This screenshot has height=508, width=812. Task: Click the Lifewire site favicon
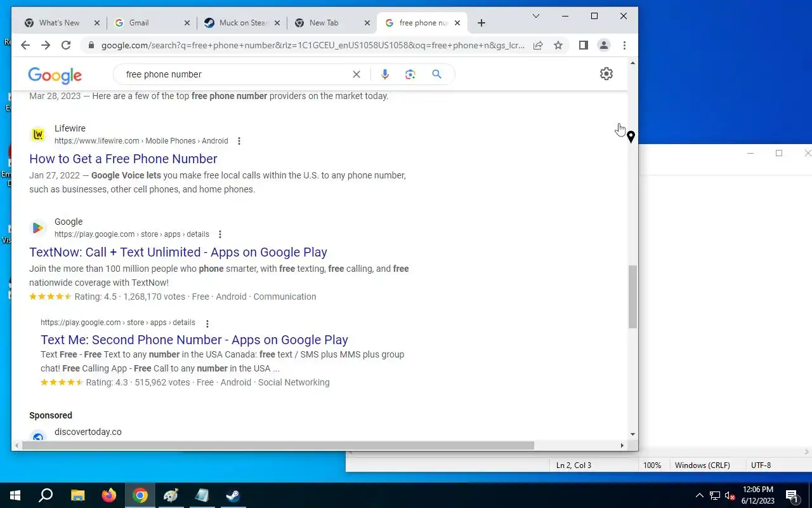[x=38, y=134]
